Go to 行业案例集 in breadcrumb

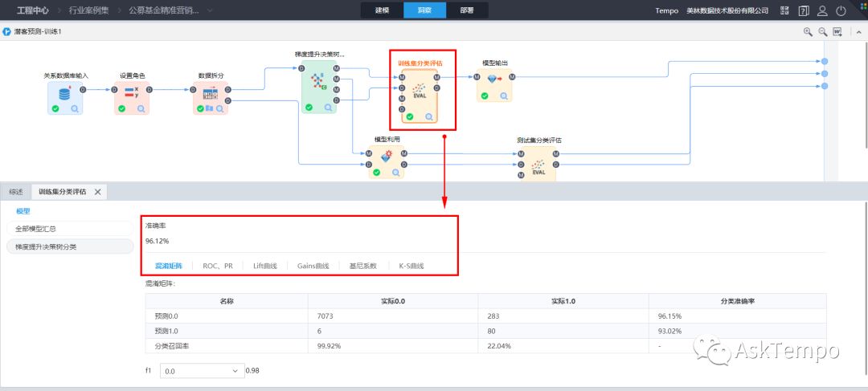click(88, 10)
